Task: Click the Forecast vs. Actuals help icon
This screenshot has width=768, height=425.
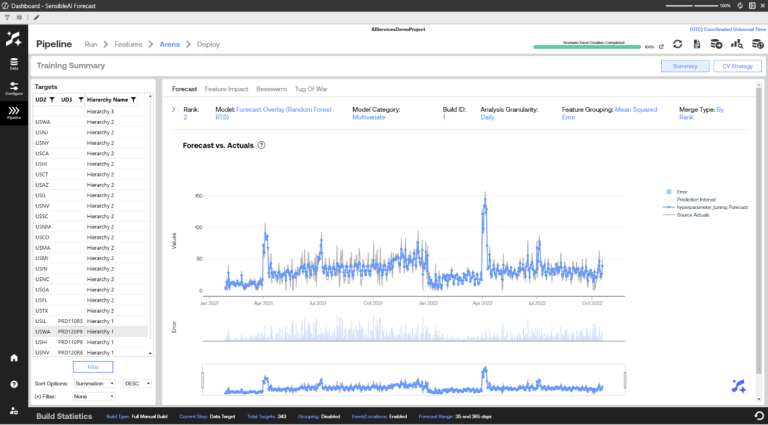Action: pyautogui.click(x=261, y=145)
